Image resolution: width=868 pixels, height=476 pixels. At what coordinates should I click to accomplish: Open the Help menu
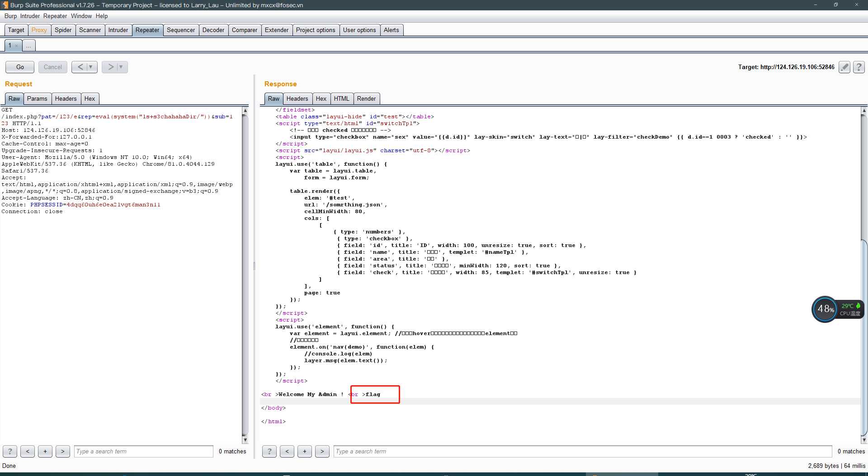(x=102, y=16)
